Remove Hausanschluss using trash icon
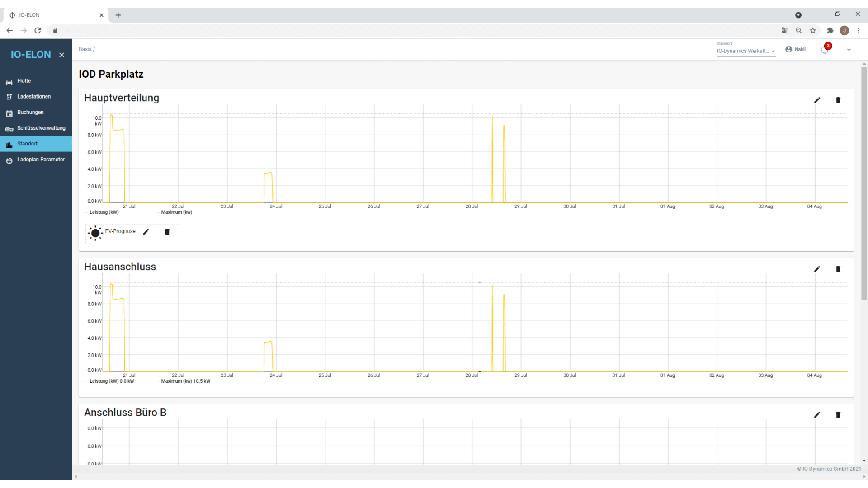 [x=838, y=269]
